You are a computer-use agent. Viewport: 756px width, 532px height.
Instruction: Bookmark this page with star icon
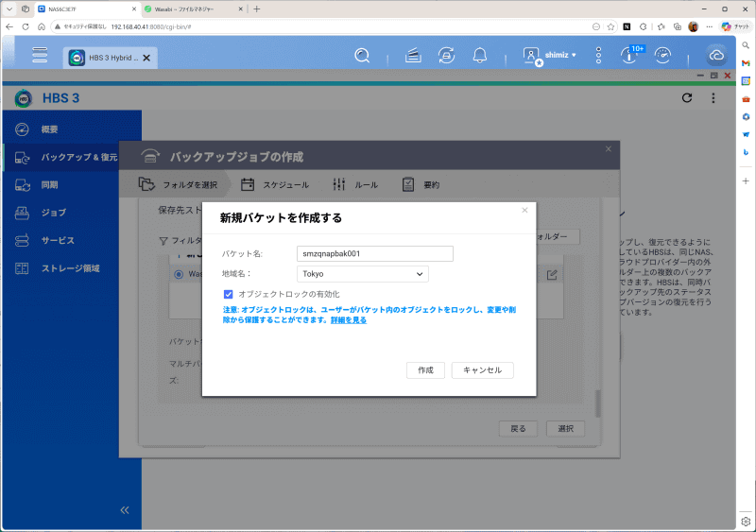[610, 27]
